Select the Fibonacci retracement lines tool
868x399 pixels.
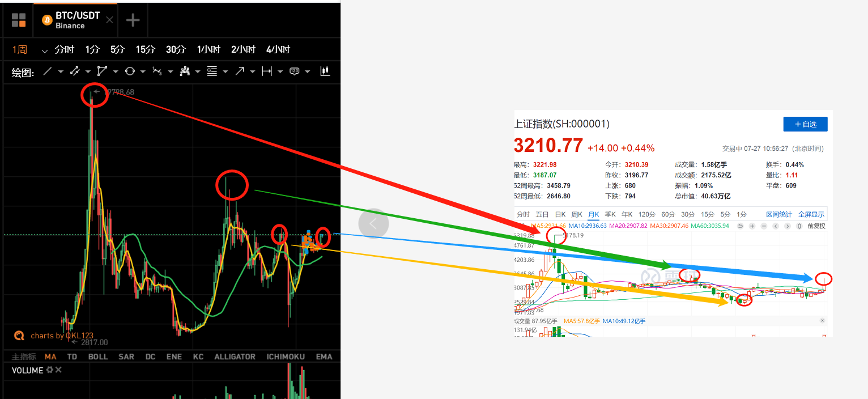click(x=212, y=71)
